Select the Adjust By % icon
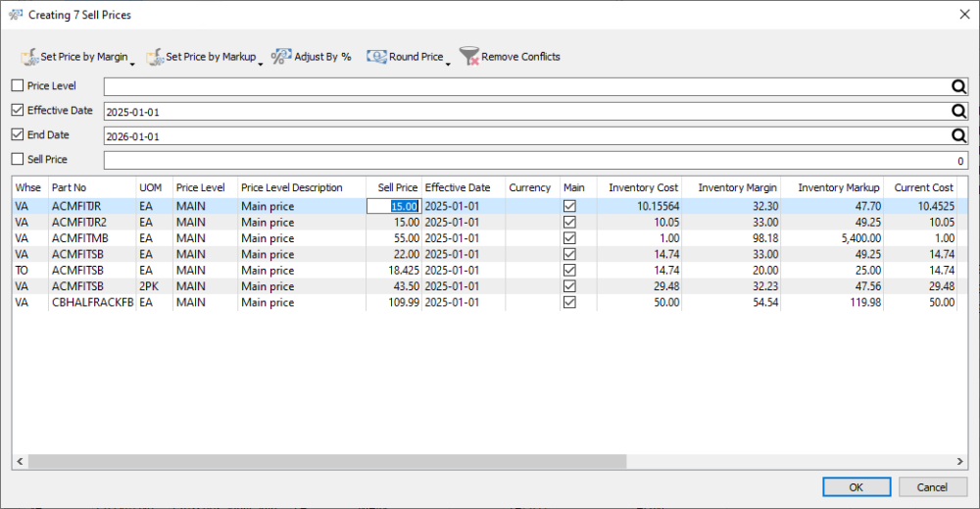The width and height of the screenshot is (980, 509). tap(280, 56)
